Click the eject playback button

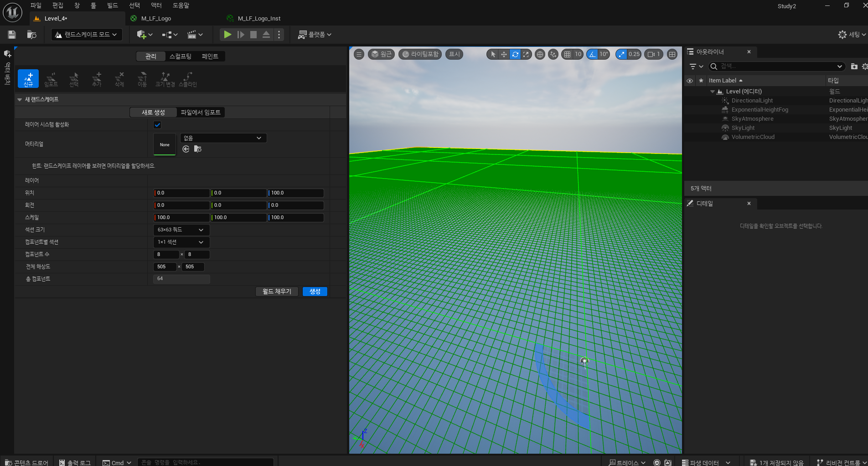tap(266, 35)
